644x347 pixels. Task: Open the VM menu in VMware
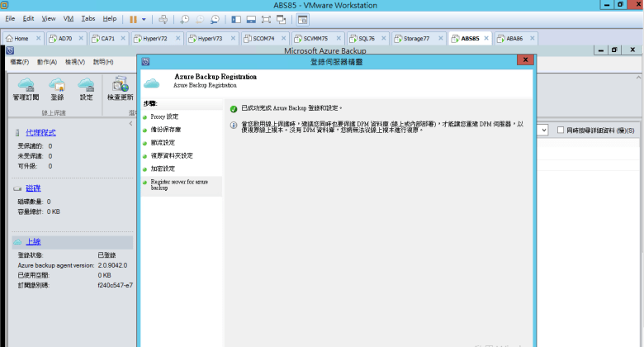pos(69,18)
